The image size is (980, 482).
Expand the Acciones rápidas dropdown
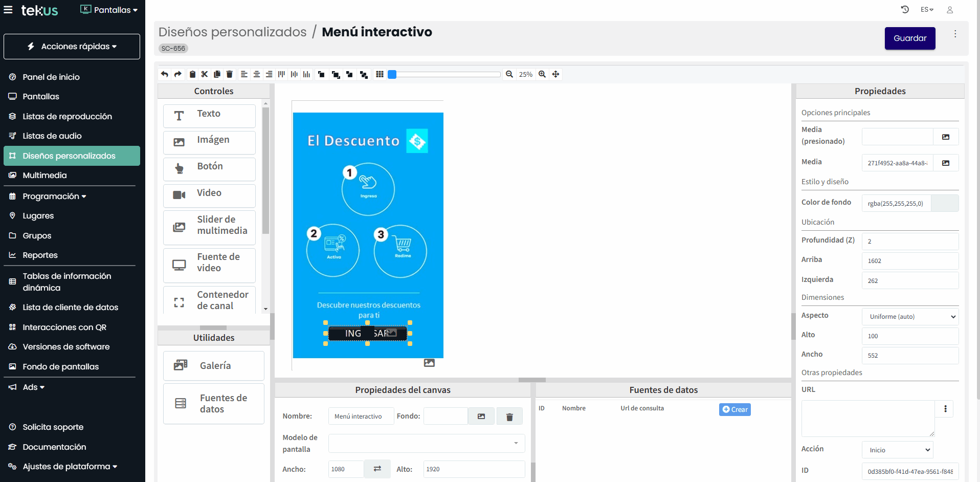(72, 47)
